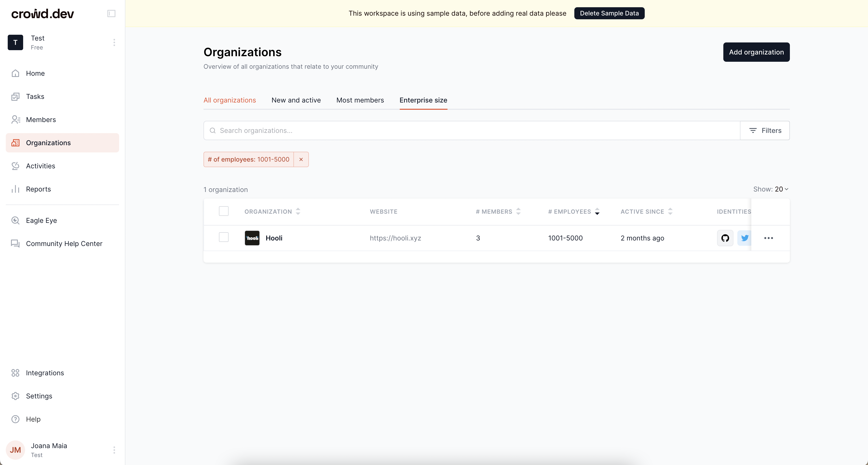This screenshot has width=868, height=465.
Task: Open the Hooli row three-dot menu
Action: pos(768,238)
